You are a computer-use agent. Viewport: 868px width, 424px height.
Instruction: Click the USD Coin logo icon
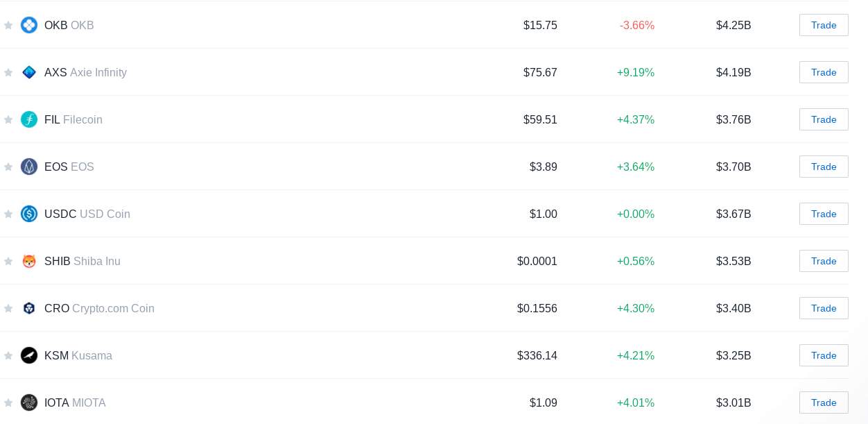click(x=29, y=214)
